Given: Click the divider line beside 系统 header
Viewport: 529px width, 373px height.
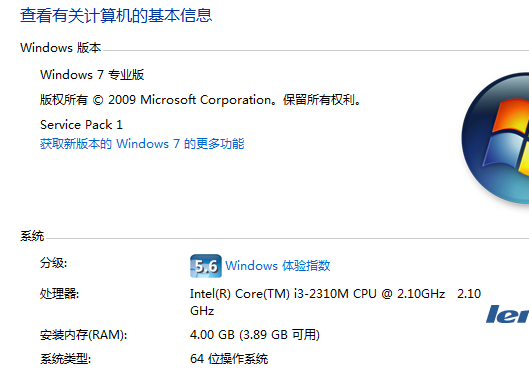Looking at the screenshot, I should point(288,238).
